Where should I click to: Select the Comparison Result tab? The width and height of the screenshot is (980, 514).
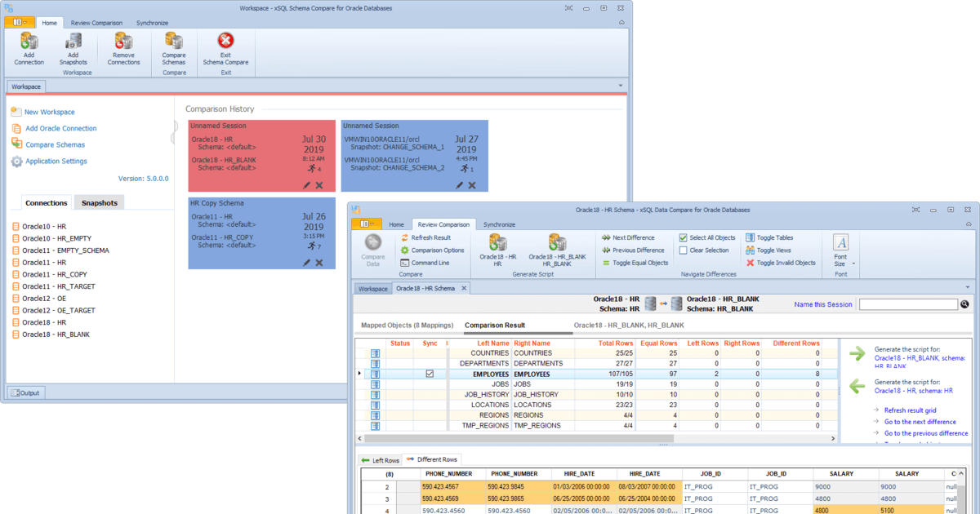click(495, 326)
